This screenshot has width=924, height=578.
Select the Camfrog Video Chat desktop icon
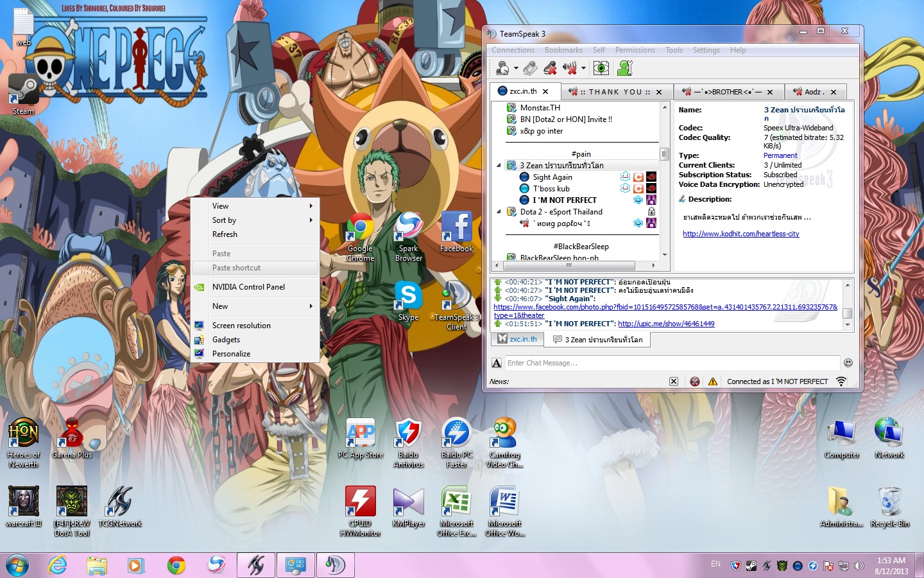505,443
